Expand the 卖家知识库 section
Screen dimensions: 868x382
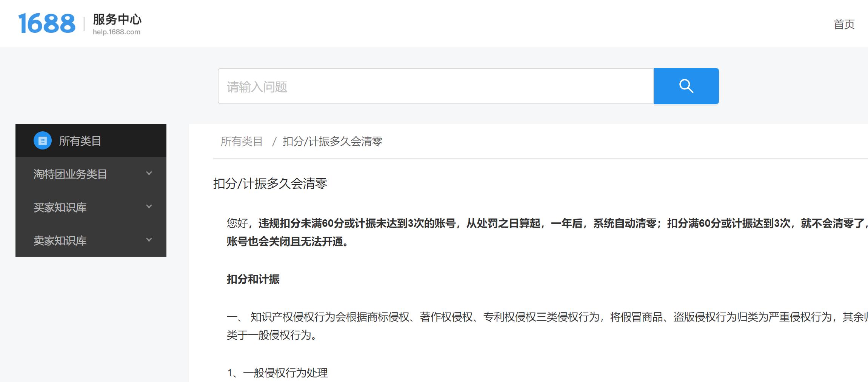pos(149,239)
